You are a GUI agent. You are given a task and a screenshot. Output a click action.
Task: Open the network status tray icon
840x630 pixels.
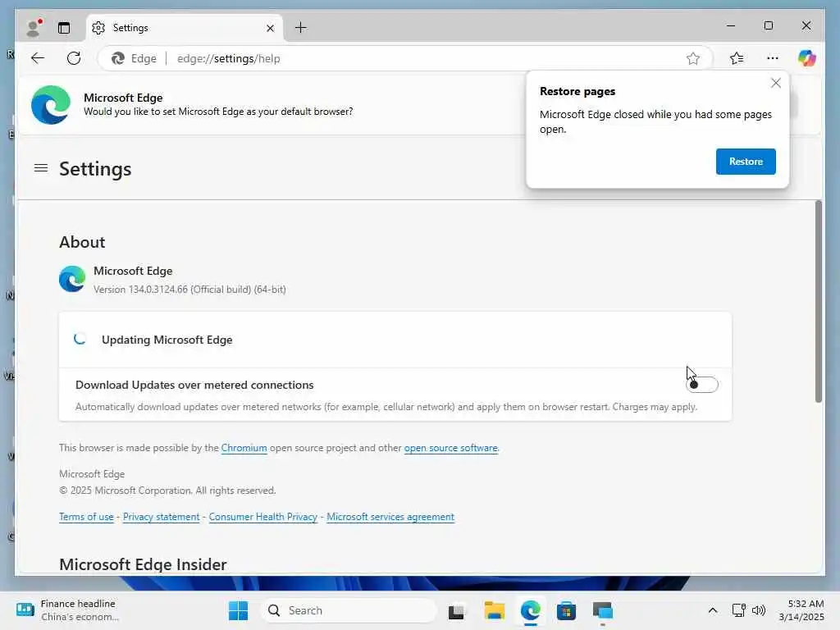click(739, 610)
